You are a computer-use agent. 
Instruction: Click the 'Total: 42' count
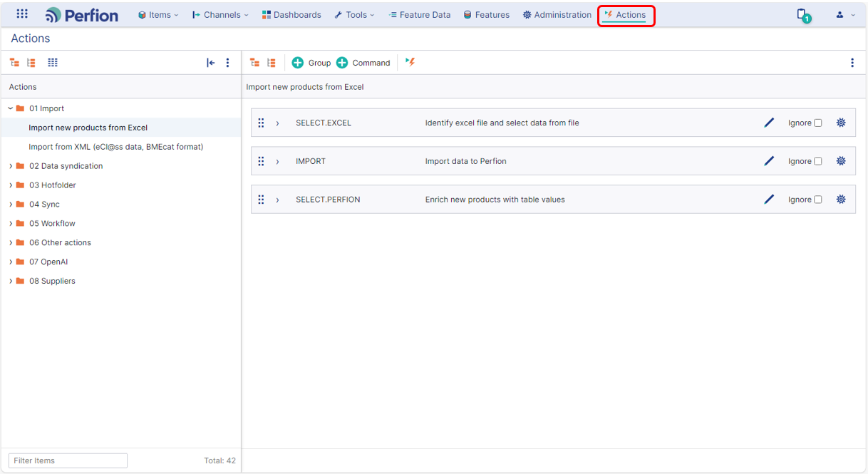click(219, 460)
